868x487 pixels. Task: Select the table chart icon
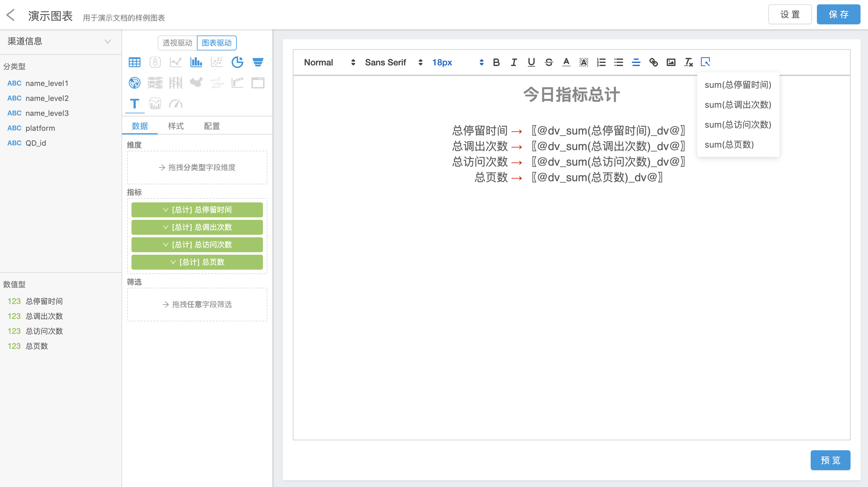tap(135, 62)
